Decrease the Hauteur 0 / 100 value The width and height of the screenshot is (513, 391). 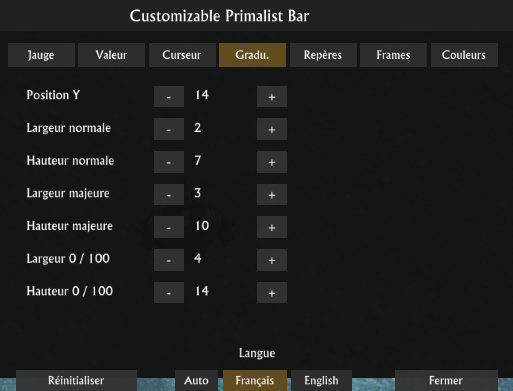(169, 292)
